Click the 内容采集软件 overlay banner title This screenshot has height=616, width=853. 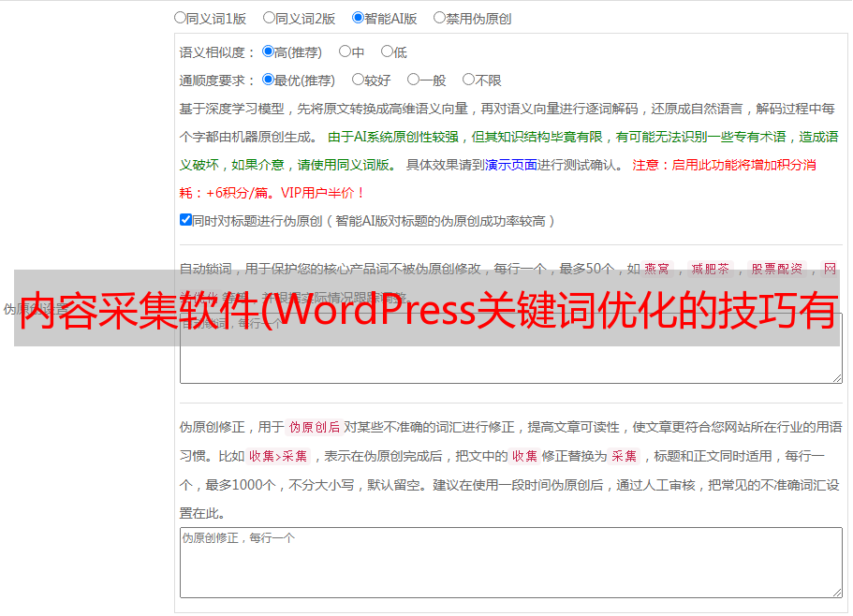[427, 308]
